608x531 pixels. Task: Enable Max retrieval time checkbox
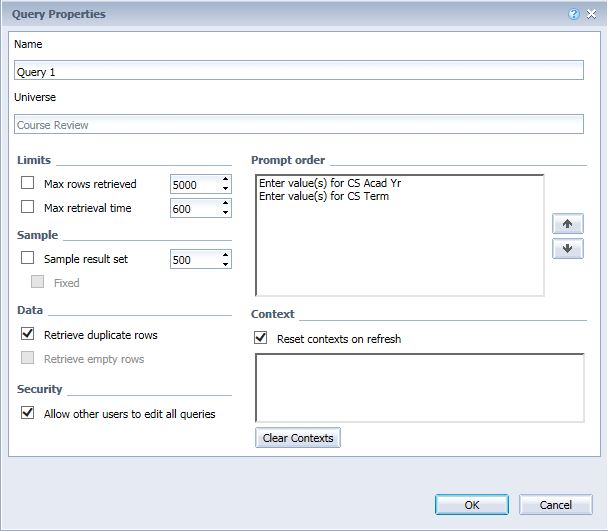28,207
